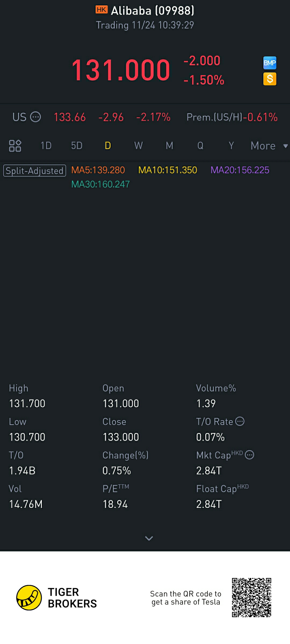Screen dimensions: 290x644
Task: Tap the MA5 indicator value
Action: click(x=98, y=170)
